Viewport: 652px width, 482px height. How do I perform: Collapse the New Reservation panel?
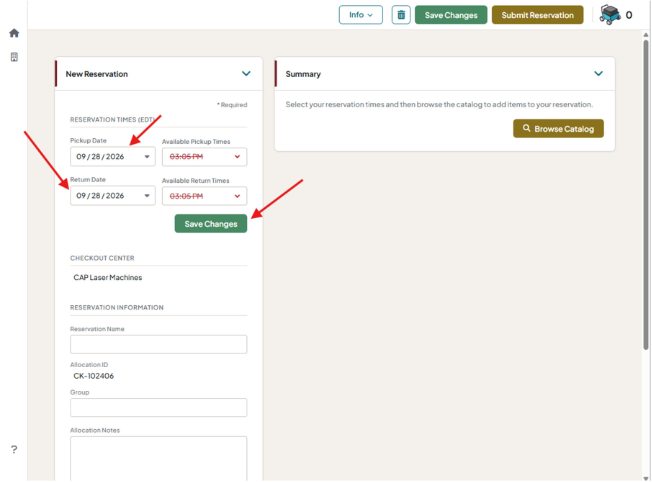(x=246, y=74)
